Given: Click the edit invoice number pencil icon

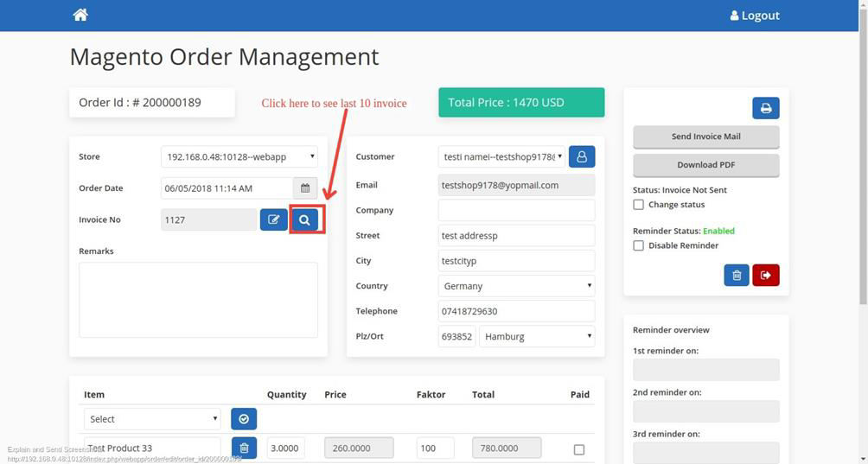Looking at the screenshot, I should (273, 219).
